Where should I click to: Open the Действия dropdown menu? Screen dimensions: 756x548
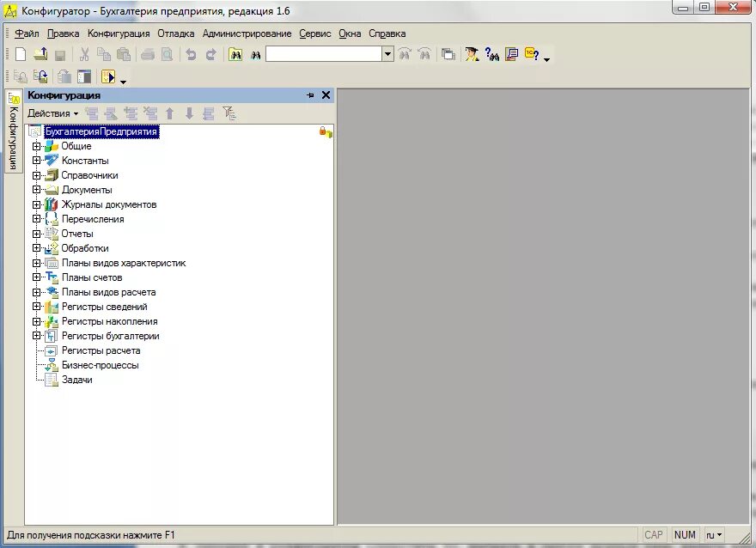[x=52, y=113]
